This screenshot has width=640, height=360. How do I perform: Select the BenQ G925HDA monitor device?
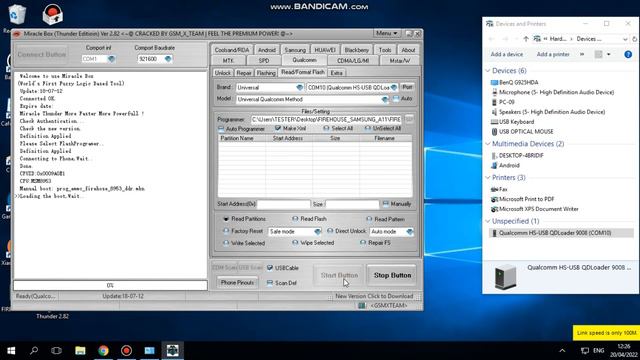pyautogui.click(x=514, y=82)
